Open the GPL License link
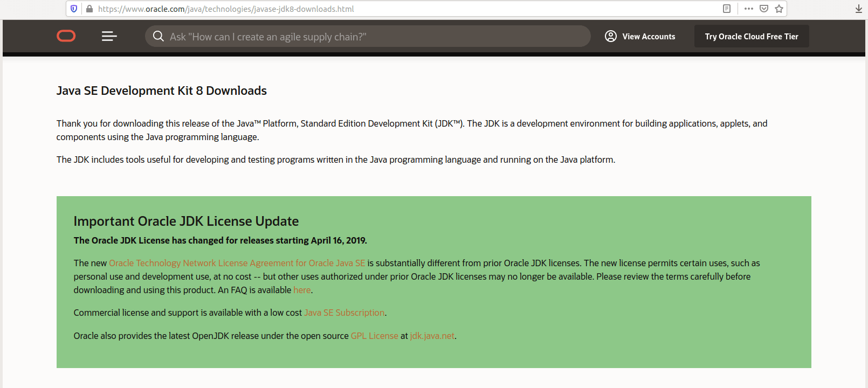Image resolution: width=868 pixels, height=388 pixels. [x=375, y=336]
